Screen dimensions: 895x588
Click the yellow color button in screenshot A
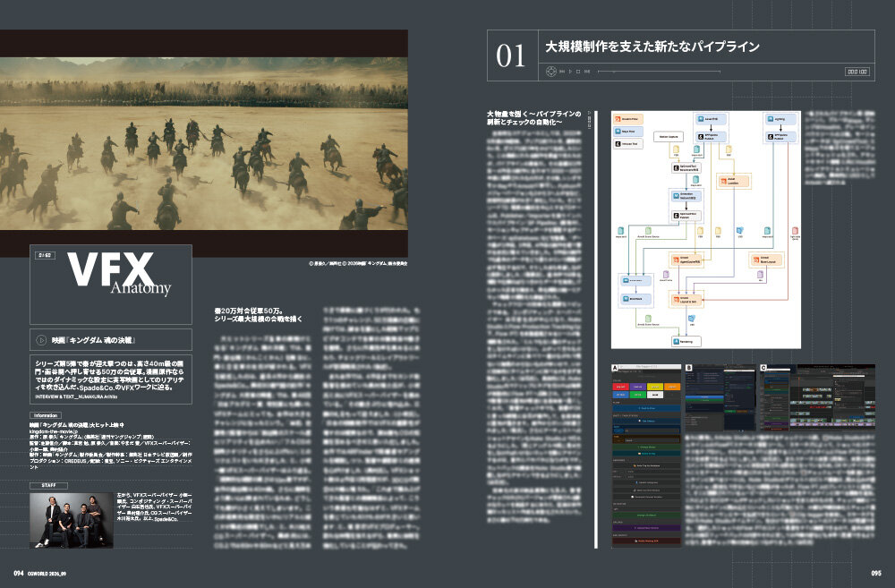pos(655,387)
